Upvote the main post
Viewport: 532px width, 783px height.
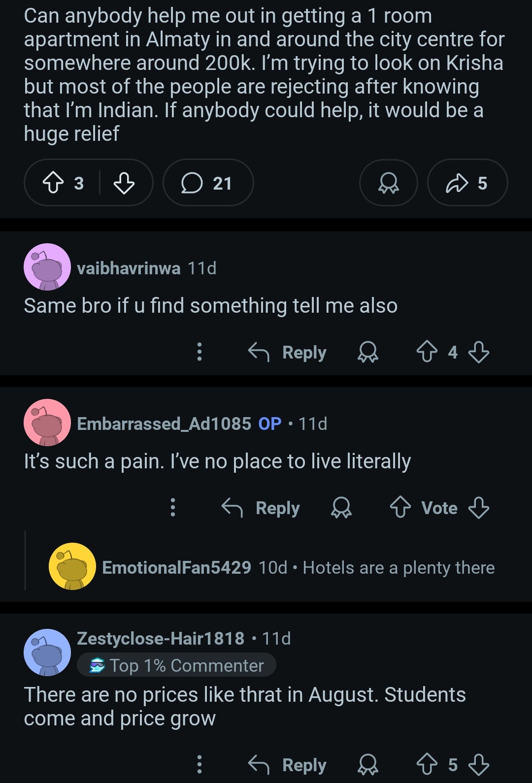53,183
